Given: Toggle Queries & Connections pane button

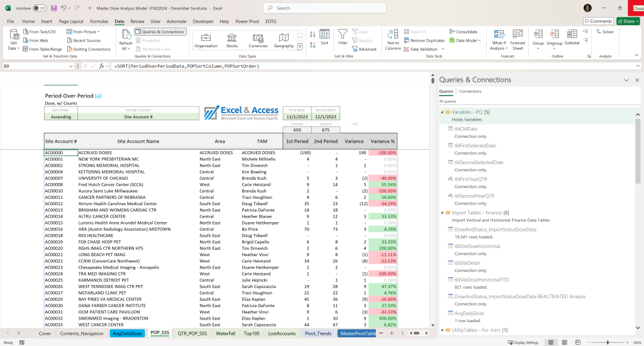Looking at the screenshot, I should click(160, 31).
